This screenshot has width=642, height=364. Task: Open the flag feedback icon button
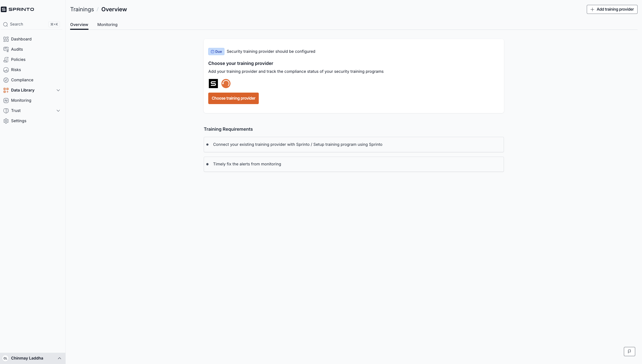[x=629, y=351]
